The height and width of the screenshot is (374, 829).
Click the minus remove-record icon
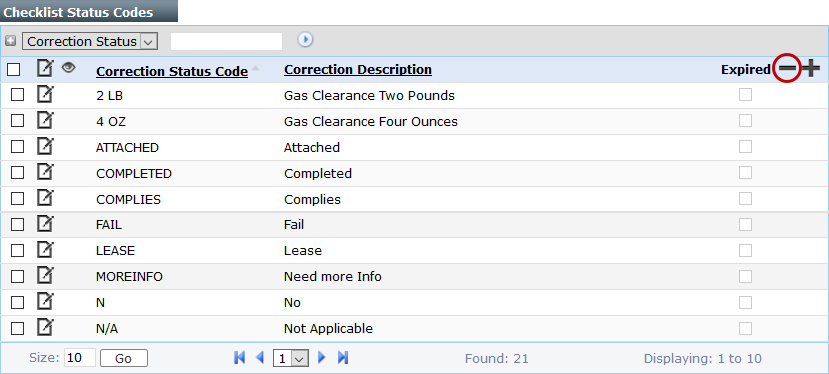787,69
